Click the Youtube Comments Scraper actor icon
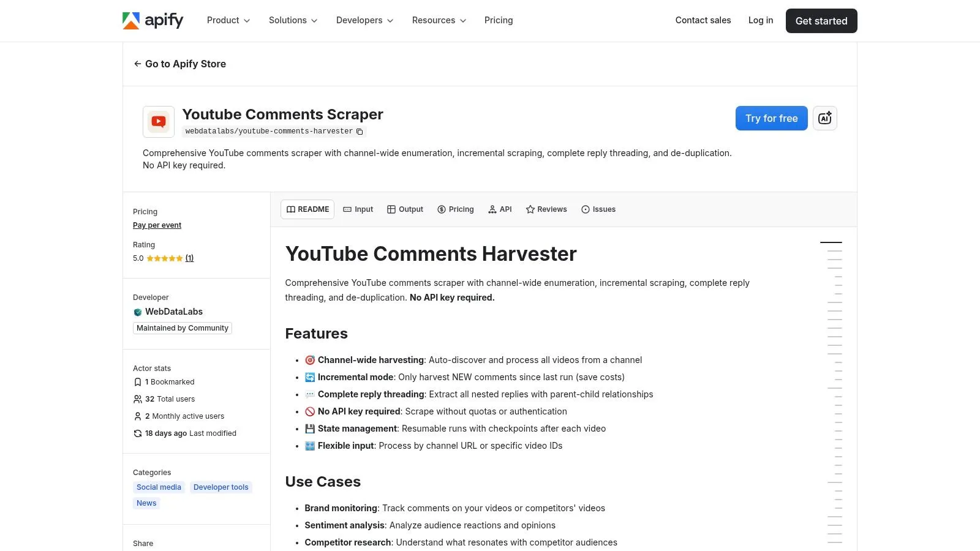The image size is (980, 551). (159, 121)
